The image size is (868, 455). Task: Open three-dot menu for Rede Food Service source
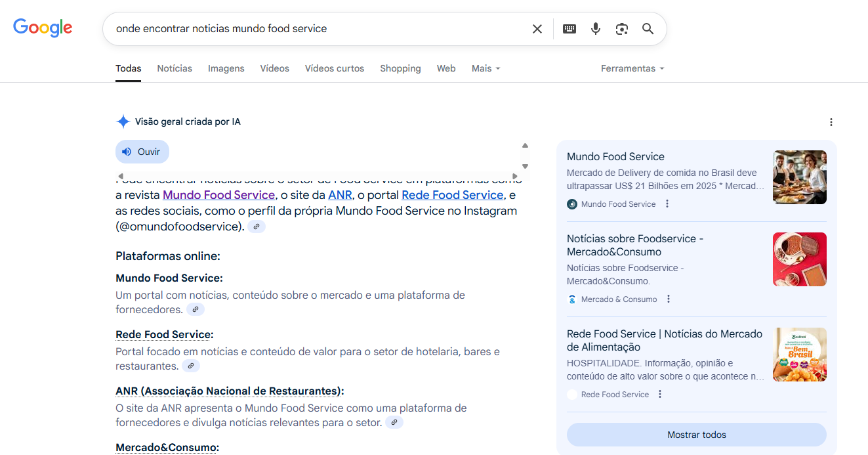click(660, 394)
